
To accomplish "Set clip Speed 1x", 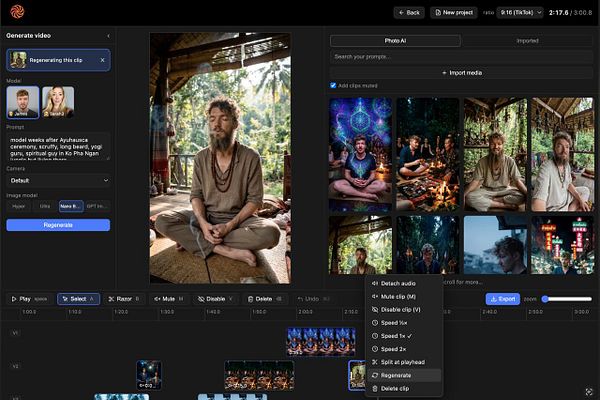I will coord(404,336).
